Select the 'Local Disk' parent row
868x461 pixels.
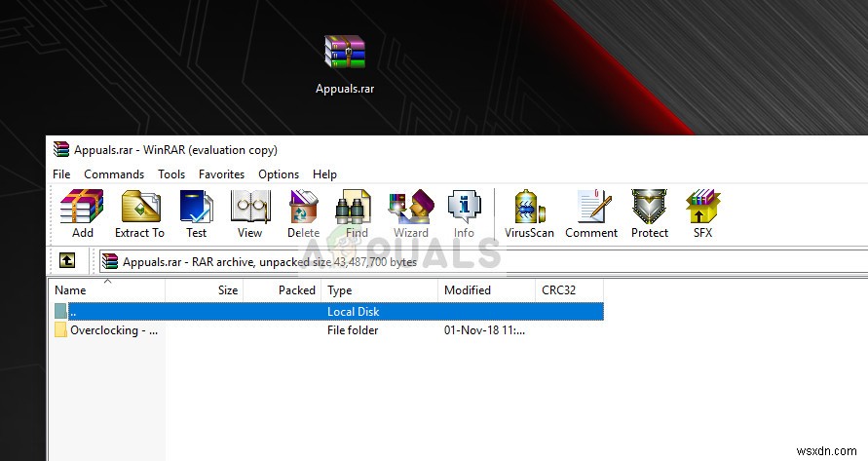click(x=329, y=312)
